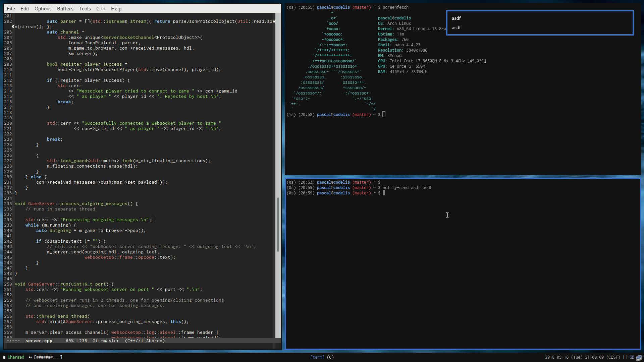This screenshot has height=362, width=644.
Task: Click the (C++//l Abbrev) mode indicator
Action: (145, 341)
